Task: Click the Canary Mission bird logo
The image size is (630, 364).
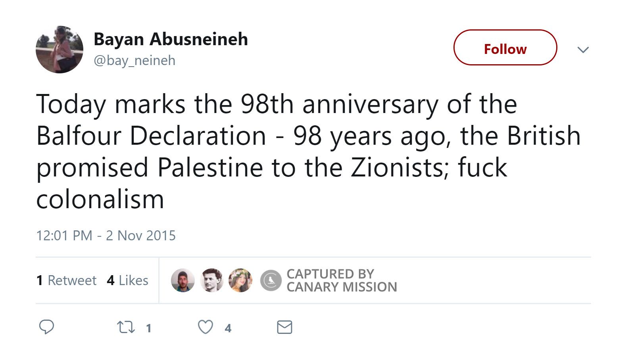Action: pyautogui.click(x=271, y=280)
